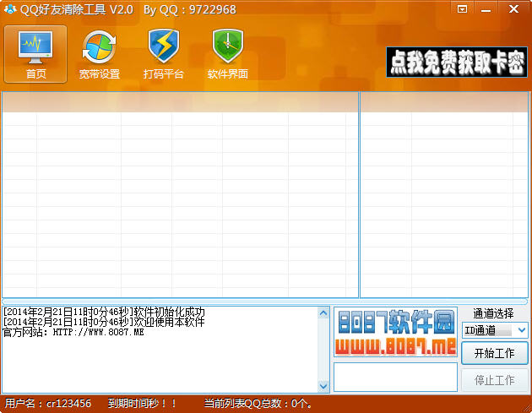Click the 用户名 cr123456 status text
The width and height of the screenshot is (532, 413).
click(48, 403)
